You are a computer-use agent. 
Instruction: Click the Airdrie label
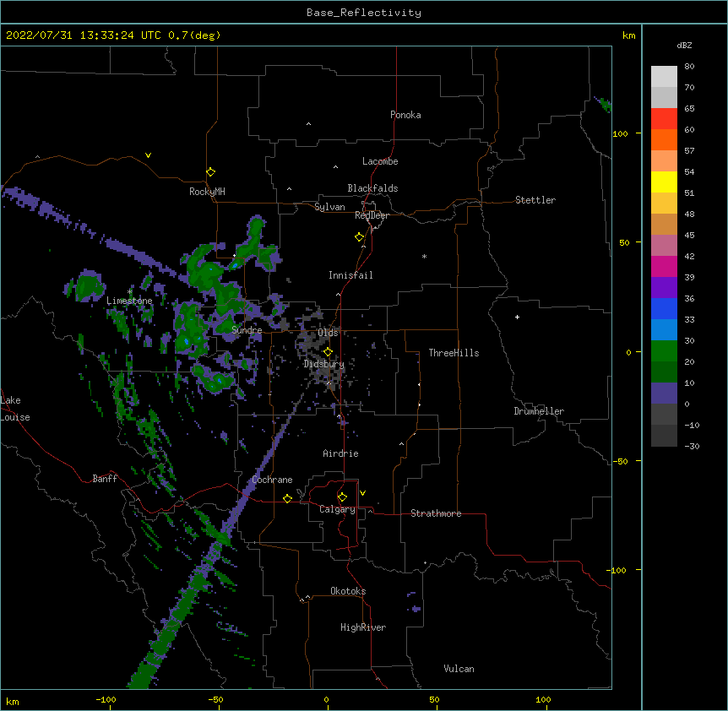pos(340,453)
